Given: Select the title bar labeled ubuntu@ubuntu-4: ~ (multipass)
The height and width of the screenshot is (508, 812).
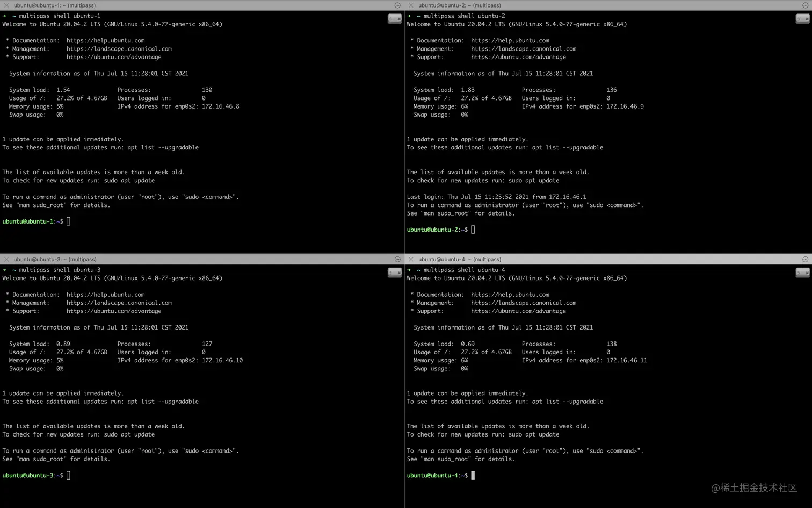Looking at the screenshot, I should (608, 259).
